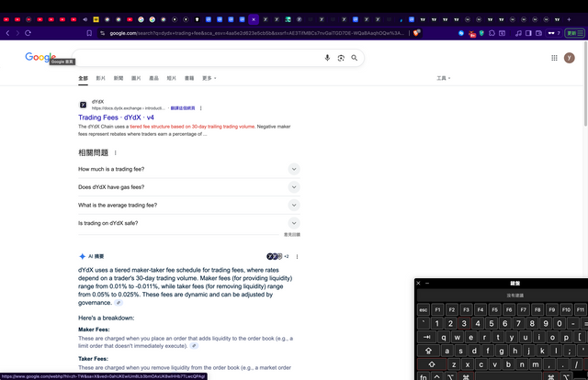Image resolution: width=588 pixels, height=380 pixels.
Task: View site information icon in address bar
Action: [102, 33]
